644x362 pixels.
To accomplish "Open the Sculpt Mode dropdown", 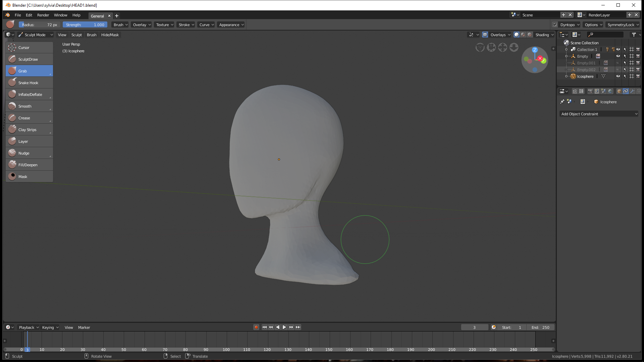I will coord(35,35).
